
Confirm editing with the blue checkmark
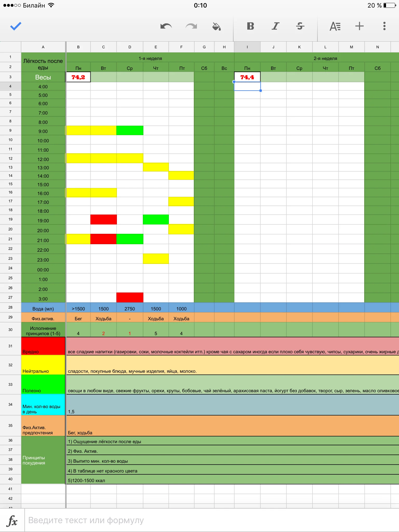pyautogui.click(x=16, y=26)
